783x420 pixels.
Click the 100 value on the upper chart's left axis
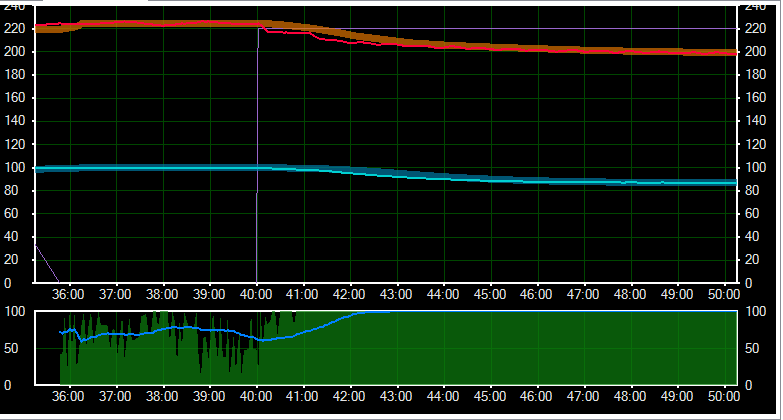coord(15,167)
